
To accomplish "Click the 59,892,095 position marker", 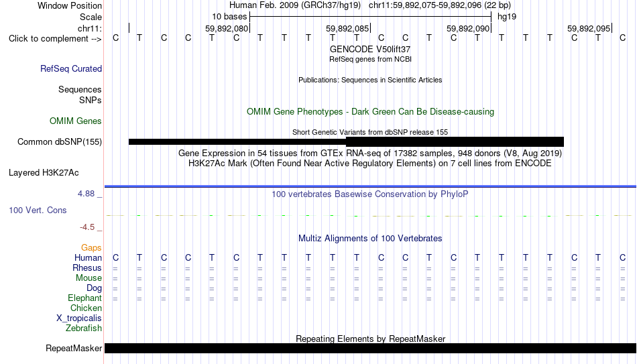I will click(589, 28).
